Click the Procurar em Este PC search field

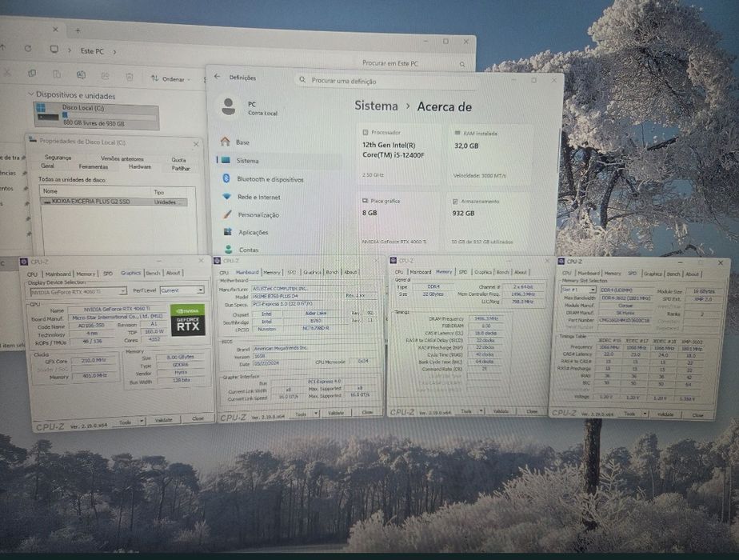(x=413, y=63)
